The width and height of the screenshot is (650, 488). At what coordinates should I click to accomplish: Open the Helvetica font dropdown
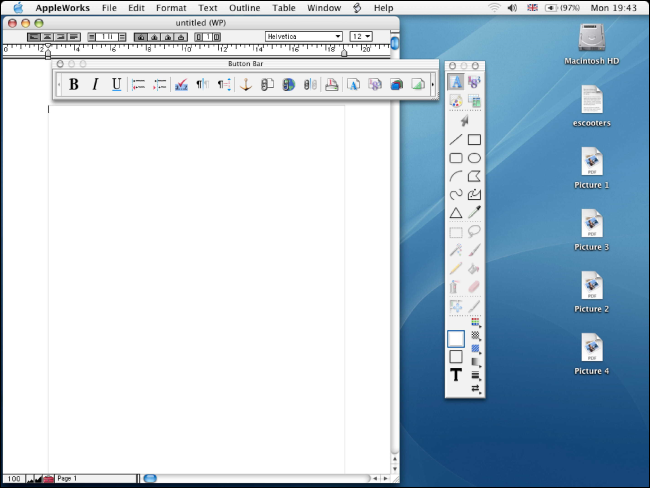tap(304, 36)
